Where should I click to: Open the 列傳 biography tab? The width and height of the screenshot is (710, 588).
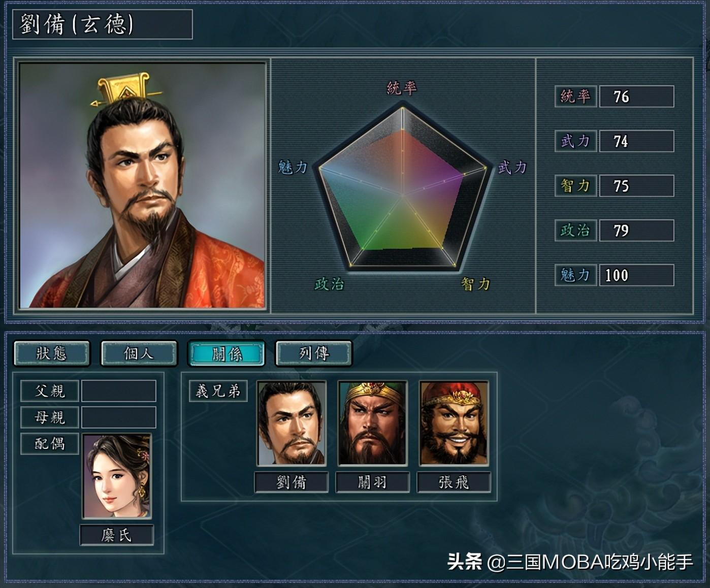tap(314, 353)
